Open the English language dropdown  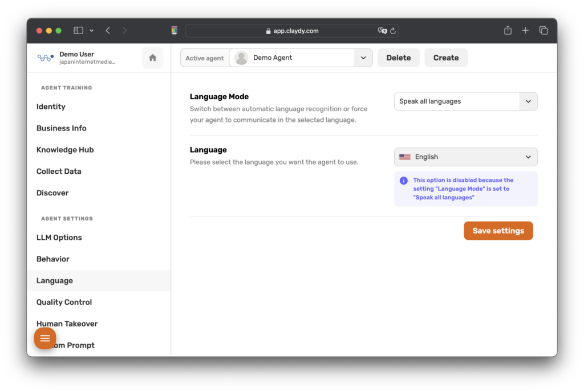[x=465, y=157]
